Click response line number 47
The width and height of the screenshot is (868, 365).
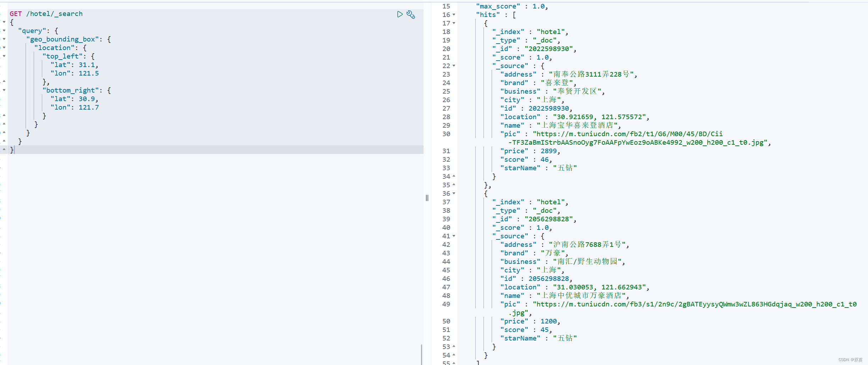[446, 287]
